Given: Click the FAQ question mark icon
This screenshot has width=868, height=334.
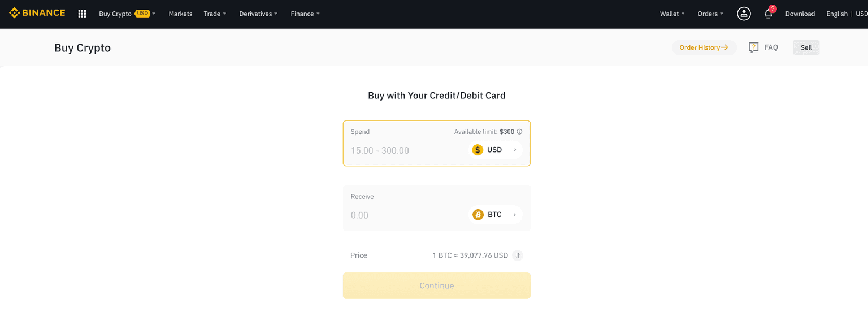Looking at the screenshot, I should [753, 47].
